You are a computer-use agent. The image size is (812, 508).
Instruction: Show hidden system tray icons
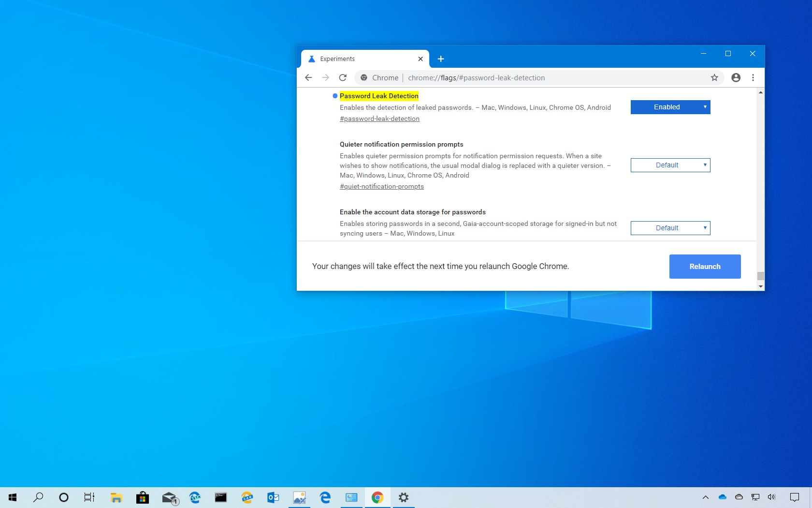pos(706,497)
